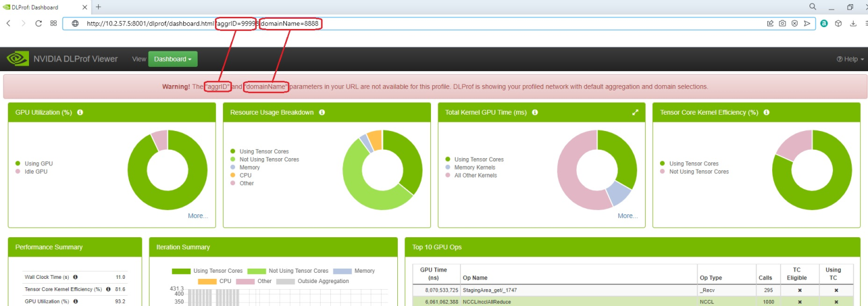Viewport: 868px width, 306px height.
Task: Click the NVIDIA logo in the navbar
Action: coord(17,59)
